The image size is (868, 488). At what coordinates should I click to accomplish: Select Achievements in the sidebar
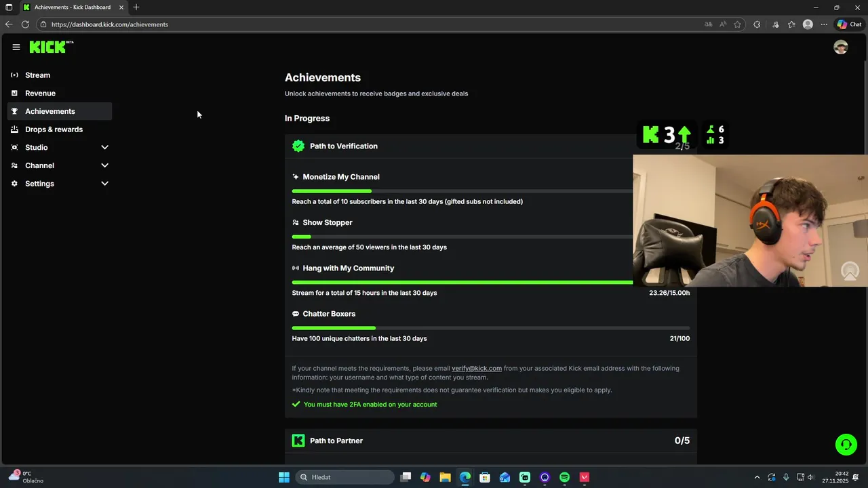point(60,111)
